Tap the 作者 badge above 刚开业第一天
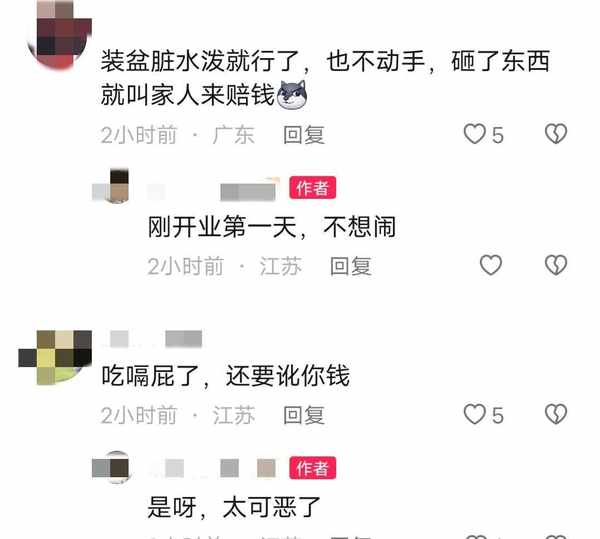Image resolution: width=600 pixels, height=539 pixels. pos(313,188)
